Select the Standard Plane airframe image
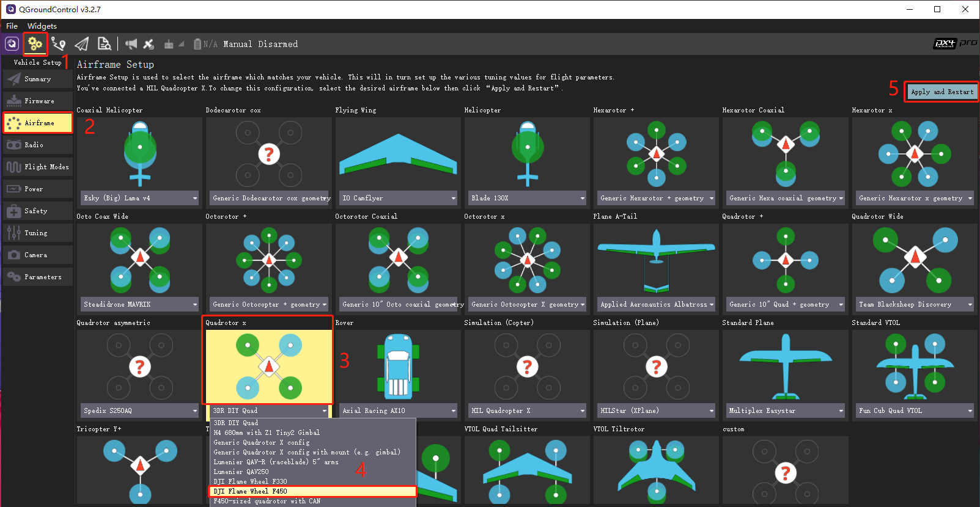The height and width of the screenshot is (507, 980). pyautogui.click(x=786, y=366)
